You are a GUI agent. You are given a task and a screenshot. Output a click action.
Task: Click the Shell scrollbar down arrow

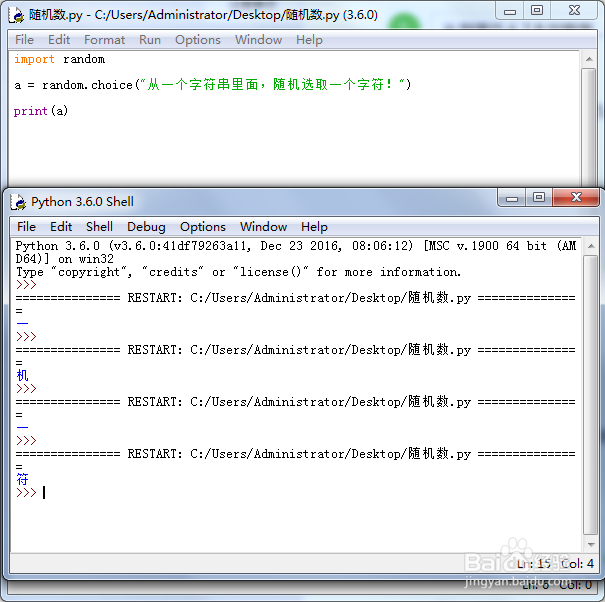coord(591,545)
